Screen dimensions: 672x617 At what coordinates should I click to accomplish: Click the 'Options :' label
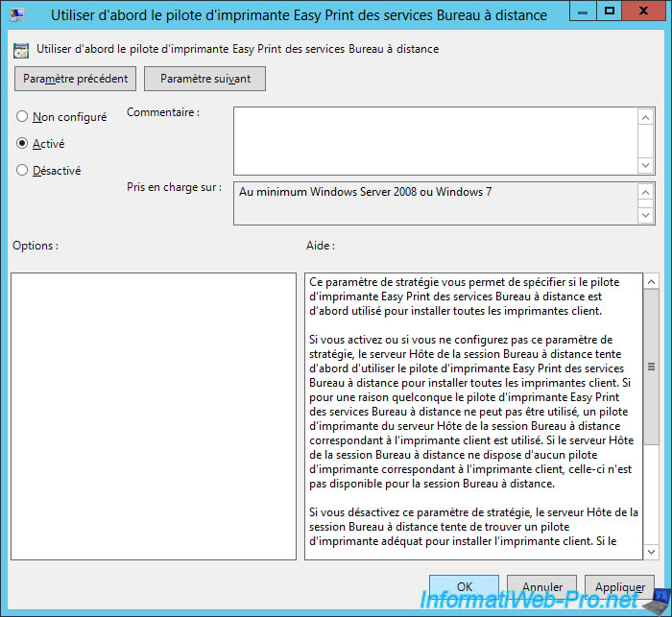(36, 246)
